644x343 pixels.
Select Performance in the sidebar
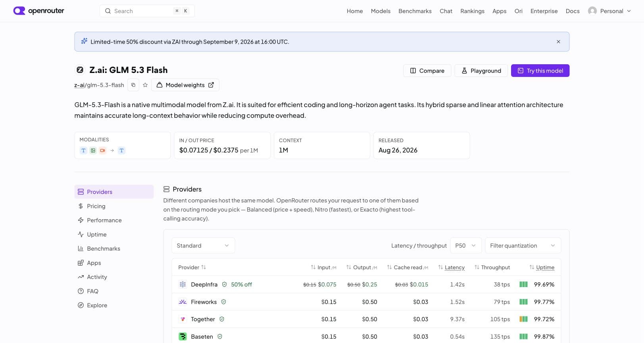(x=114, y=220)
